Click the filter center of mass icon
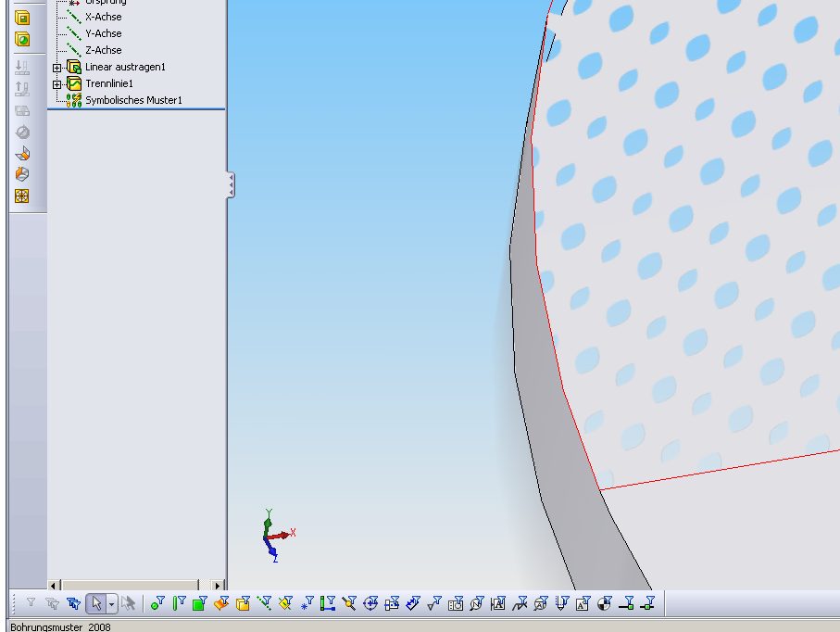Image resolution: width=840 pixels, height=632 pixels. [605, 604]
